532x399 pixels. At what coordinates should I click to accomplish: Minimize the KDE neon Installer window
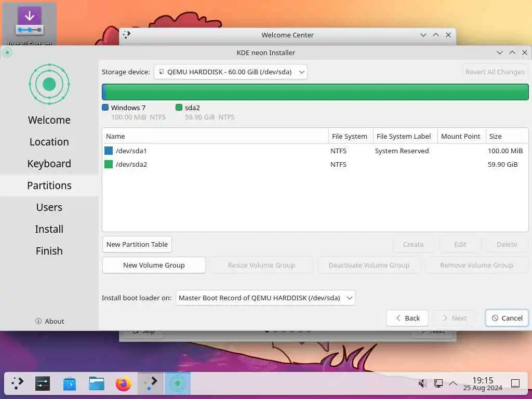[x=499, y=52]
